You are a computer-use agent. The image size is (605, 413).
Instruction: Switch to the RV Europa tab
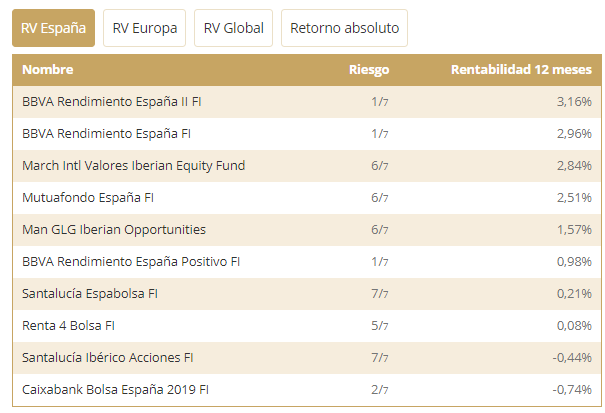point(145,28)
